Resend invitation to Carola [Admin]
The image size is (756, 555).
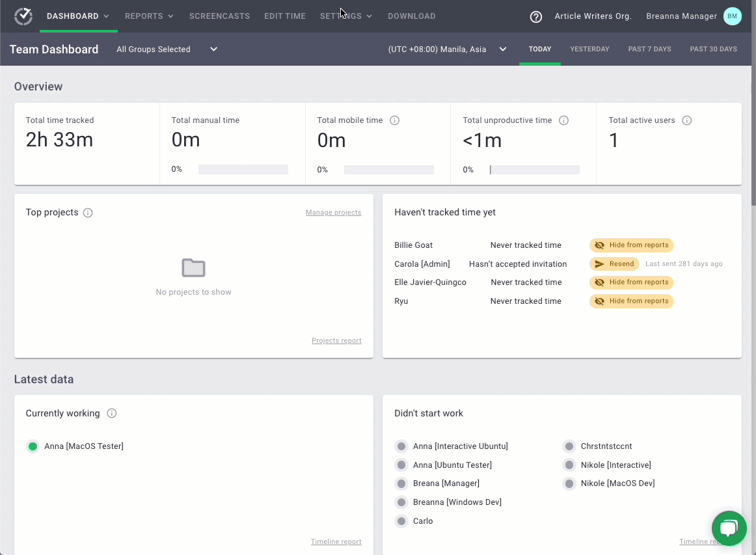click(614, 264)
